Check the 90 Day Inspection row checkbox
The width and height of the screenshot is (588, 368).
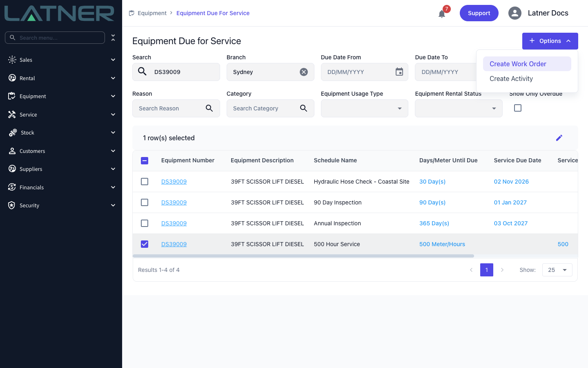[145, 202]
